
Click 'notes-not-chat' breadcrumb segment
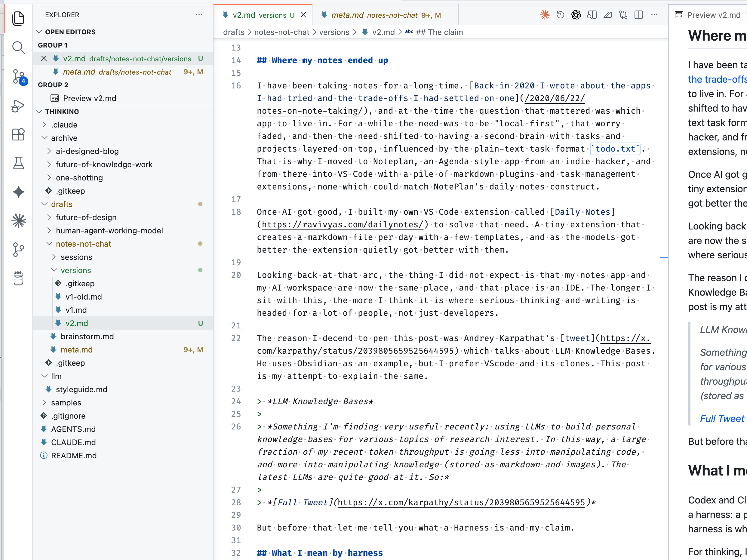tap(282, 32)
